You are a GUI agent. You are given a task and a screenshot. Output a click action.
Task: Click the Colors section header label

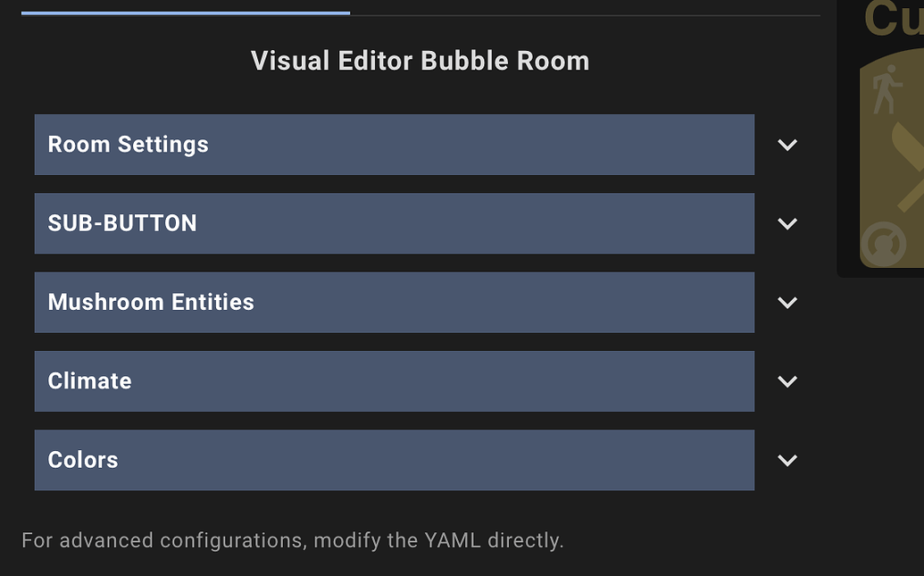coord(82,460)
